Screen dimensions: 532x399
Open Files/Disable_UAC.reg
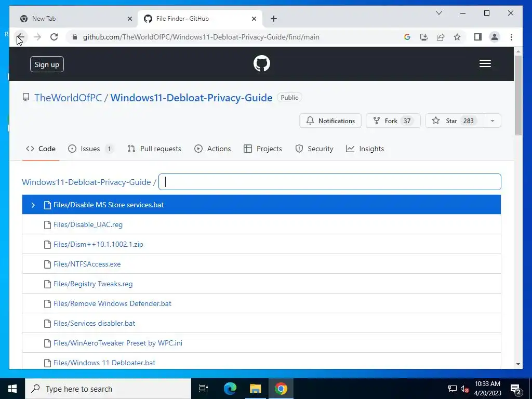[x=88, y=224]
